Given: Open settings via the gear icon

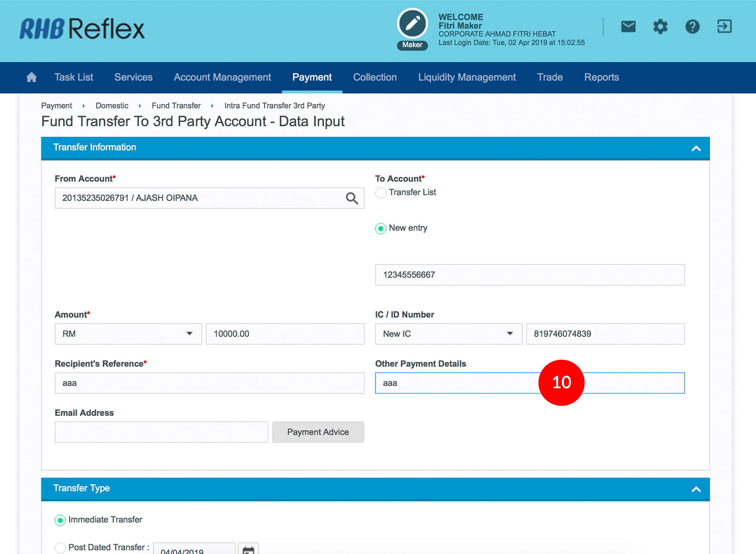Looking at the screenshot, I should tap(660, 27).
